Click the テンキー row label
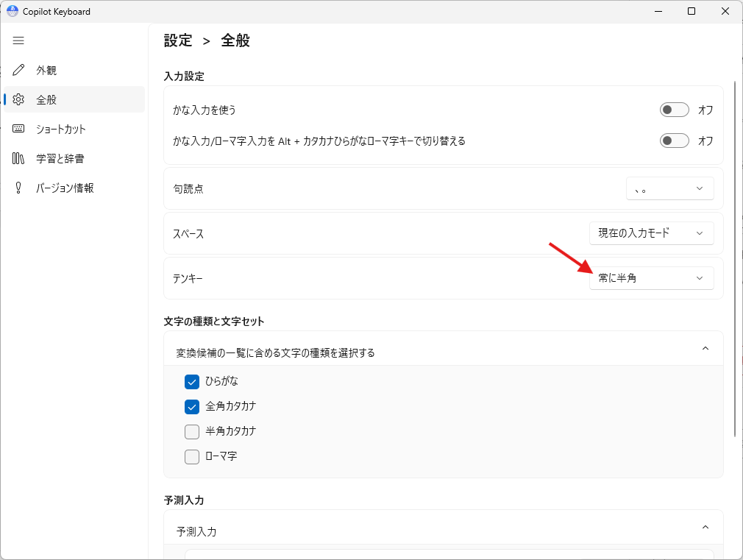Viewport: 743px width, 560px height. click(188, 278)
